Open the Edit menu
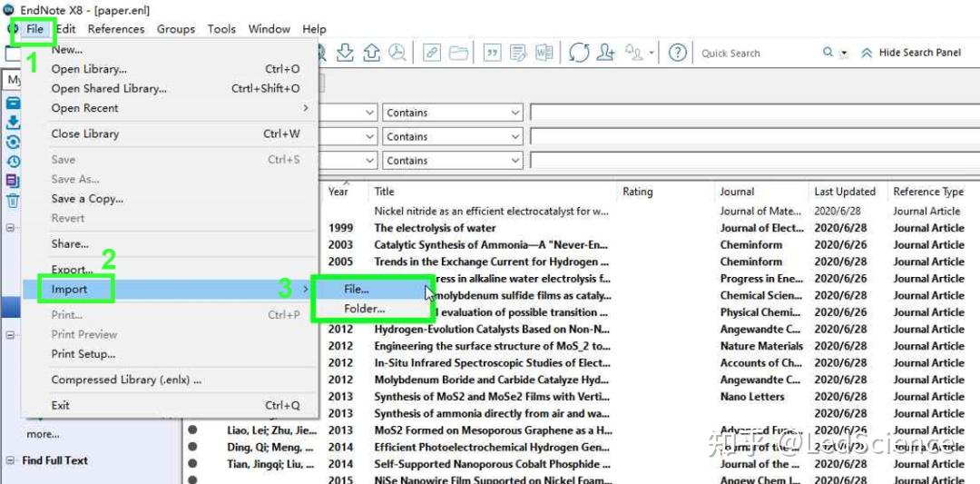The image size is (980, 484). click(x=65, y=29)
